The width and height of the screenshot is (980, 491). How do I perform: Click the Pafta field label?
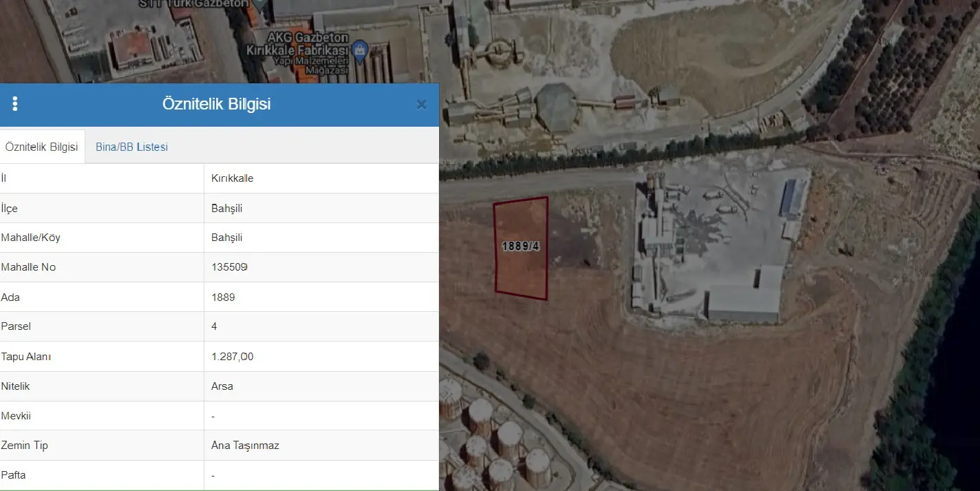click(x=14, y=475)
